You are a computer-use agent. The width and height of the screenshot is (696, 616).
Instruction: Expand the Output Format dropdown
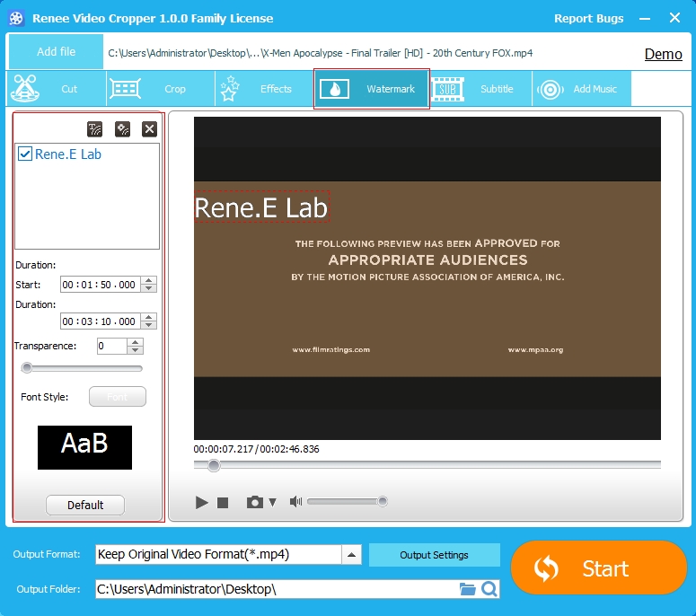[x=353, y=554]
